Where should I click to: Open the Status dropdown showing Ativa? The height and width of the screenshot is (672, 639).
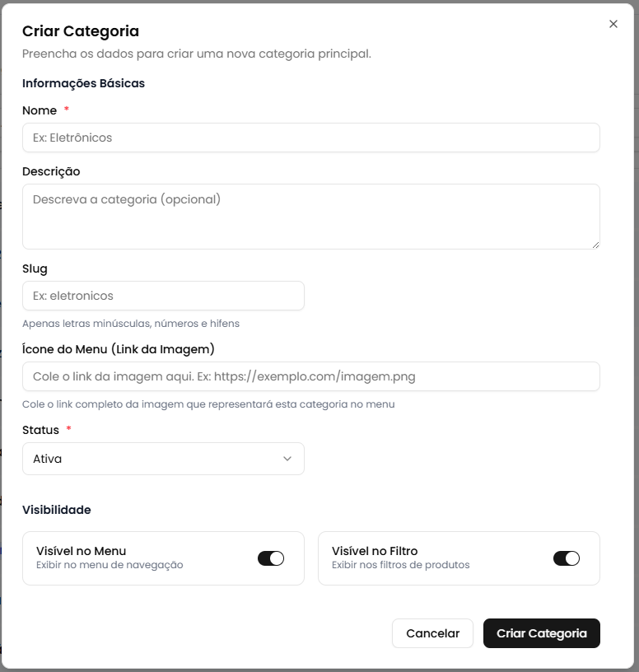[163, 459]
